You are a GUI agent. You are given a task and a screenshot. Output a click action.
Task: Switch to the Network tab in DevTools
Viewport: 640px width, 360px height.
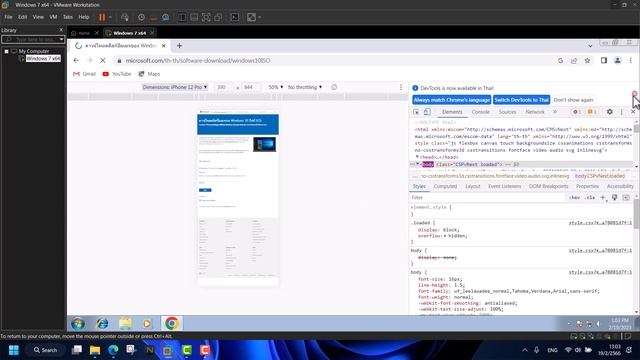535,112
